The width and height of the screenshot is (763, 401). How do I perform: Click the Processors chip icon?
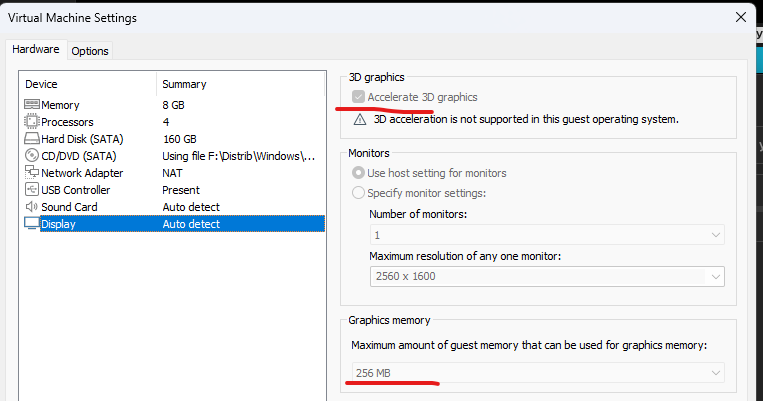[32, 122]
